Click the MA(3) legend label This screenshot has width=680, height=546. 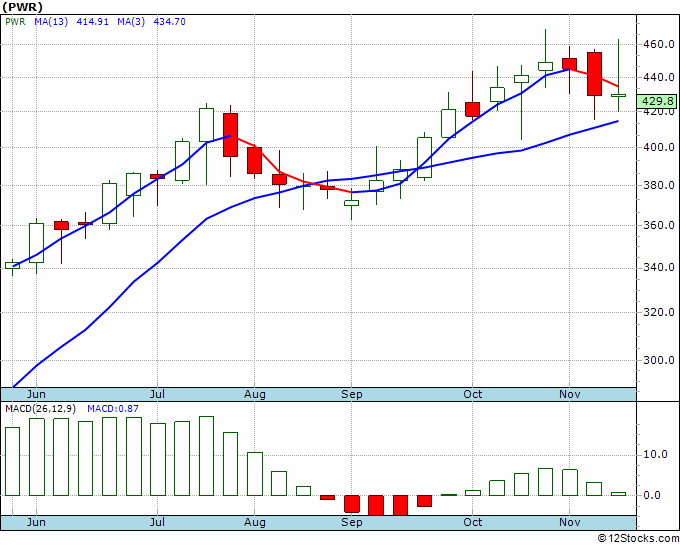[x=131, y=22]
